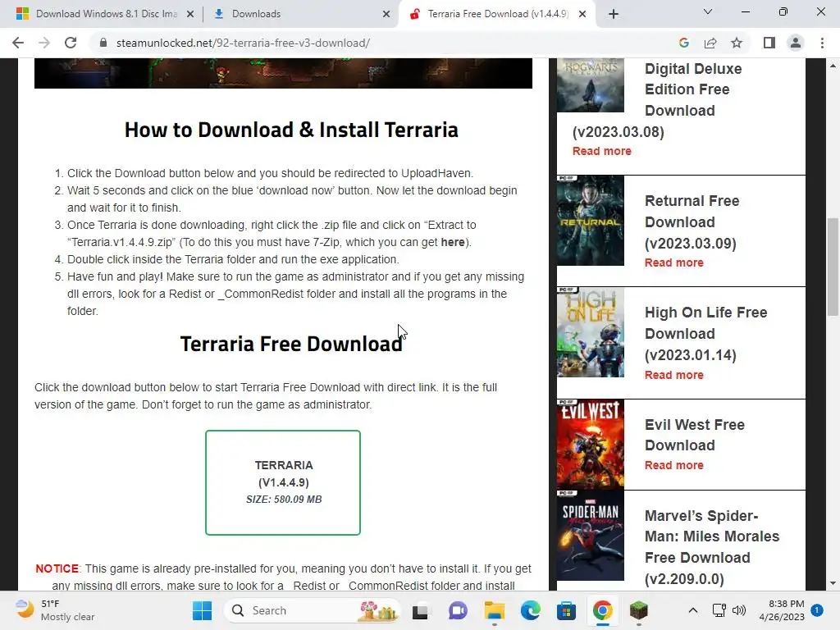Click the Spider-Man Miles Morales cover thumbnail

591,535
